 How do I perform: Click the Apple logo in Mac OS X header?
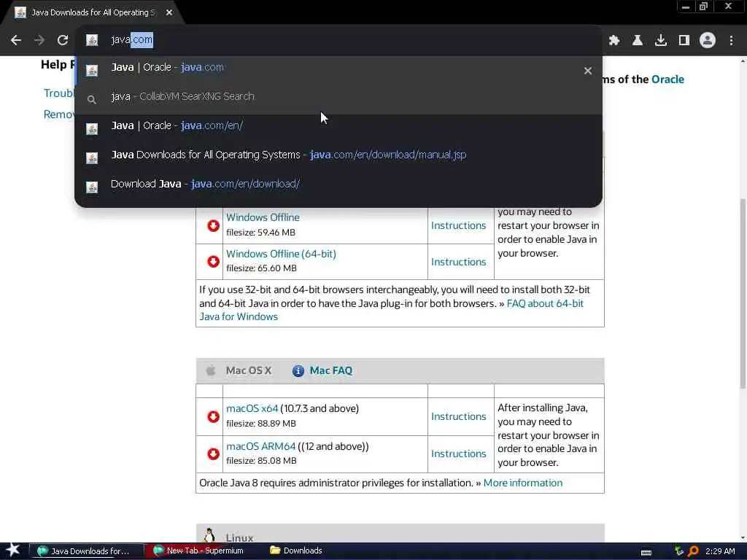coord(211,370)
